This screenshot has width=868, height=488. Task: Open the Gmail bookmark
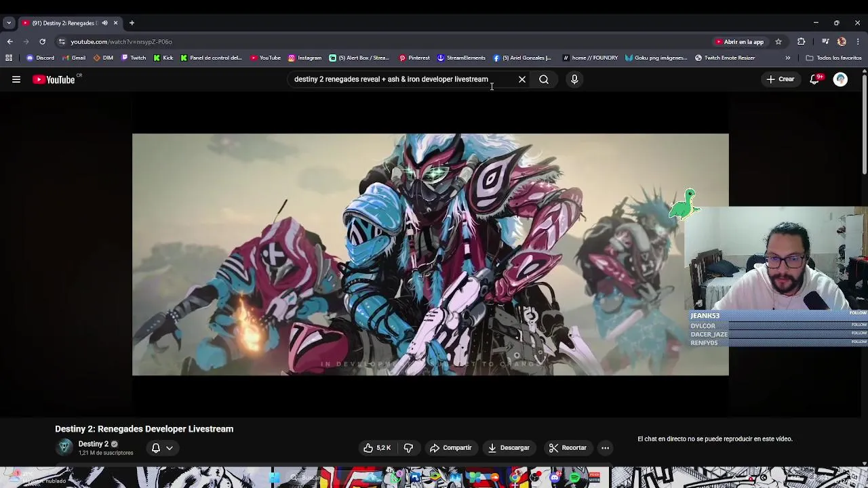tap(73, 58)
